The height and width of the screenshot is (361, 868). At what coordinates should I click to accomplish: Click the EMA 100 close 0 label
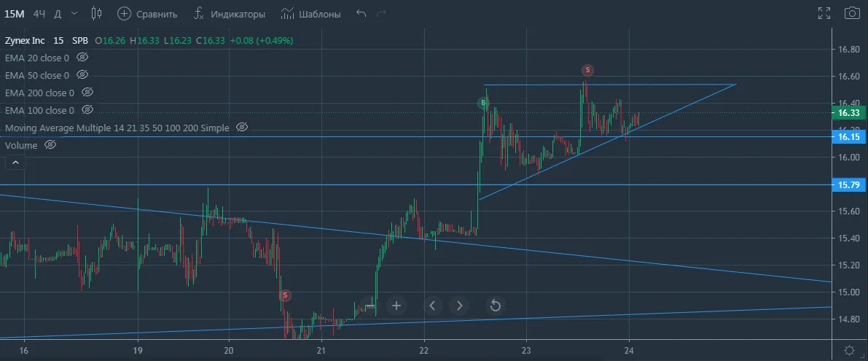pyautogui.click(x=39, y=111)
